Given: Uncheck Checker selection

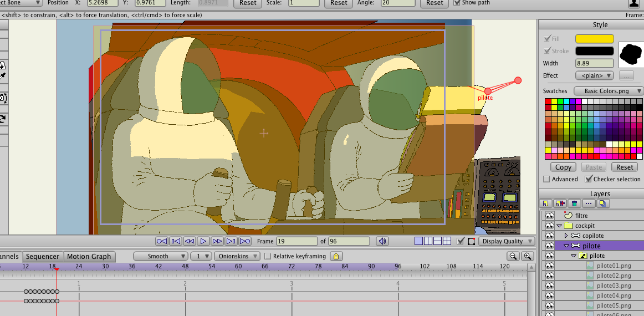Looking at the screenshot, I should (589, 179).
